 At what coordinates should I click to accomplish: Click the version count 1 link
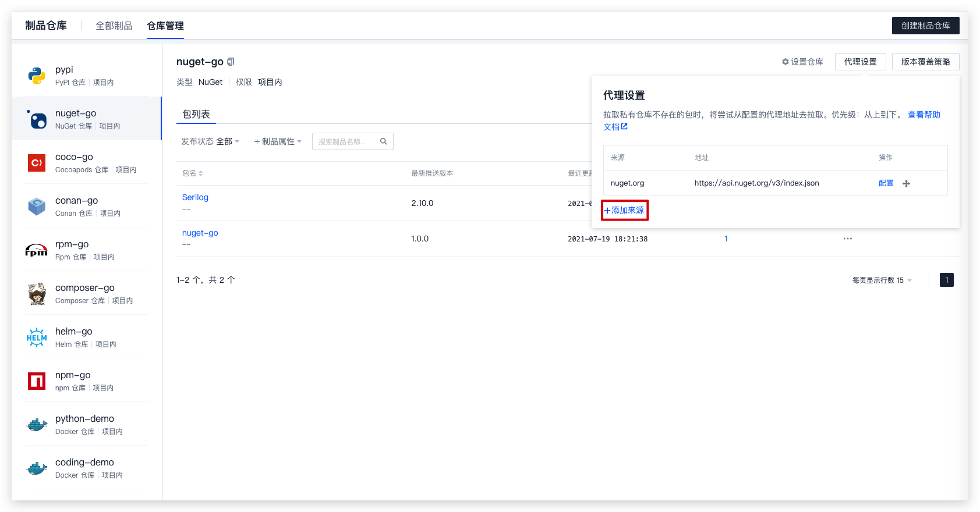[726, 239]
